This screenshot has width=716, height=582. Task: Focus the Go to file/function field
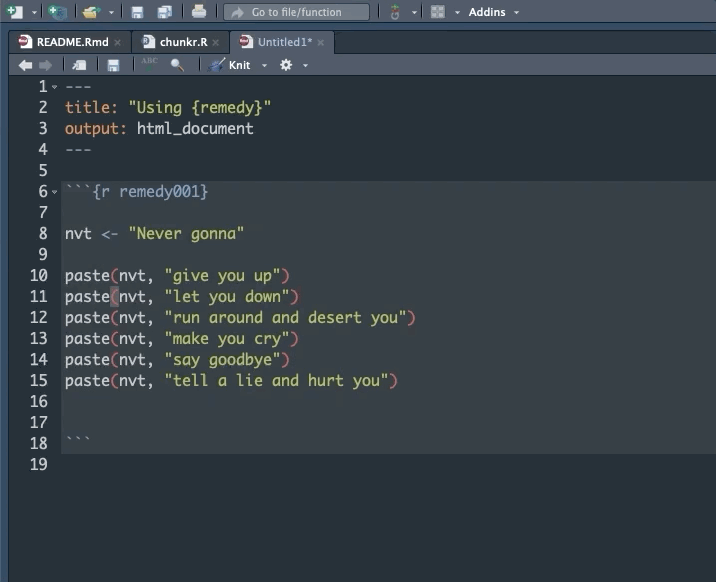click(296, 12)
